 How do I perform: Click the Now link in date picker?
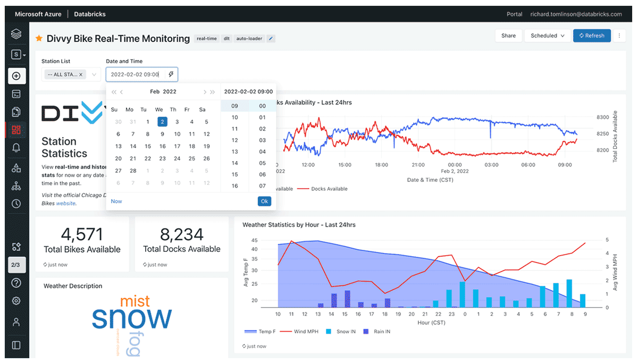pyautogui.click(x=116, y=201)
